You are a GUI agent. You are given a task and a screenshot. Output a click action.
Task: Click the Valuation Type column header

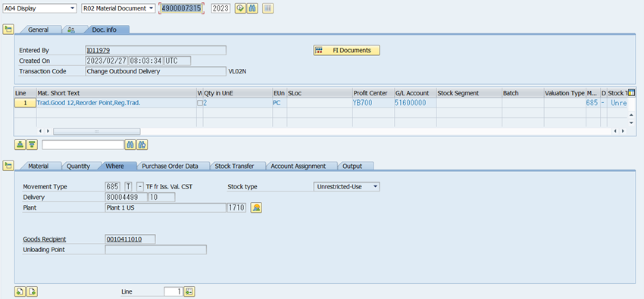[x=564, y=93]
